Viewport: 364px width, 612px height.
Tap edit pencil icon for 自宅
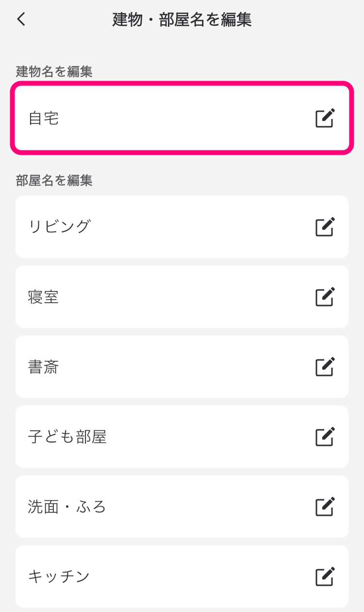click(x=325, y=118)
